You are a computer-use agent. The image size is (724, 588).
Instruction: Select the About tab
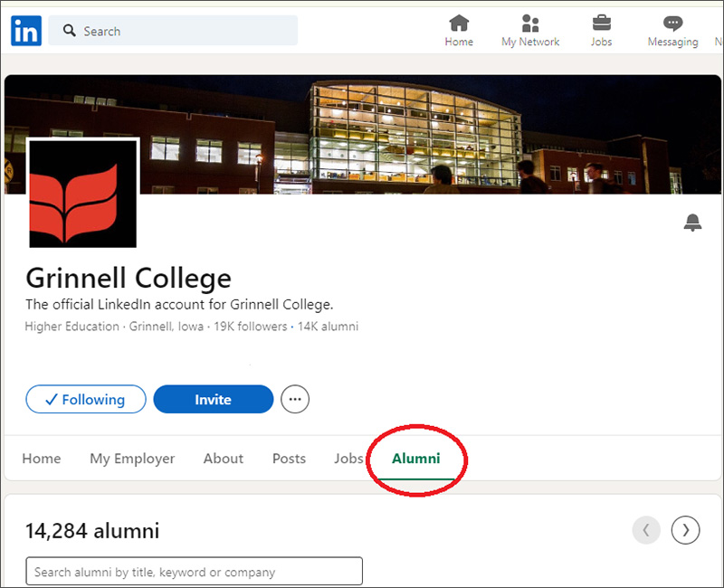[x=224, y=459]
